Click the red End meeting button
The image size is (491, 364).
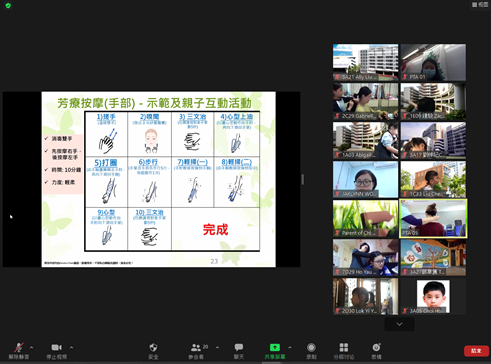pyautogui.click(x=476, y=351)
